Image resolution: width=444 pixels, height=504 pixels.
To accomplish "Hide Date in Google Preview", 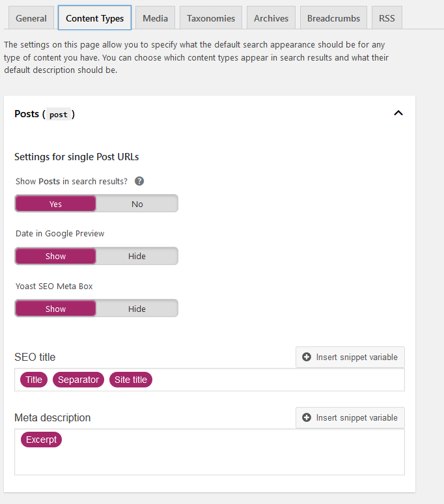I will [x=137, y=256].
